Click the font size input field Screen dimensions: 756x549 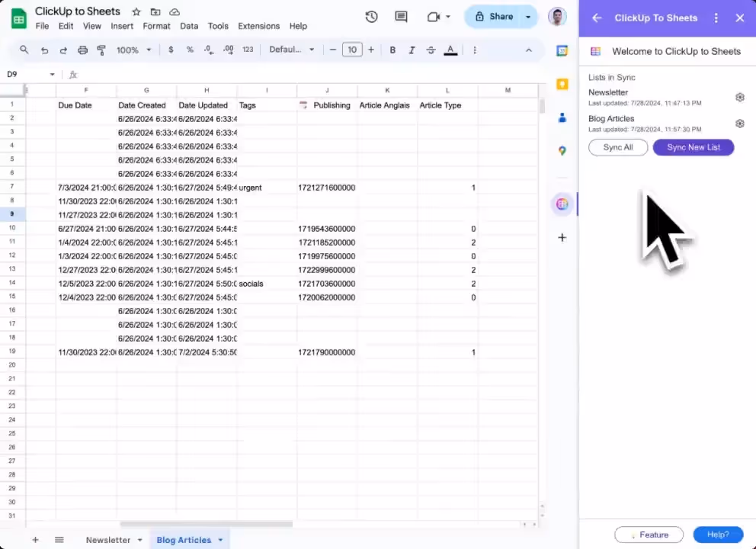(x=351, y=50)
